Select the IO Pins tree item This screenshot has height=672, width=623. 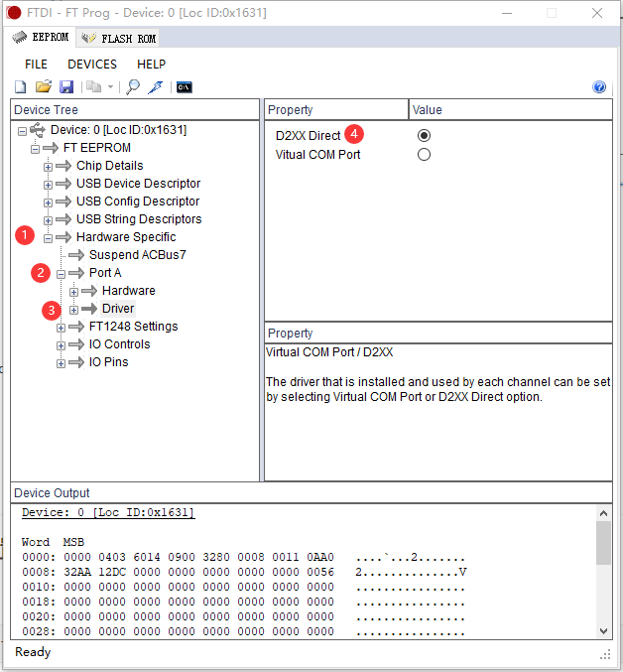(x=108, y=362)
